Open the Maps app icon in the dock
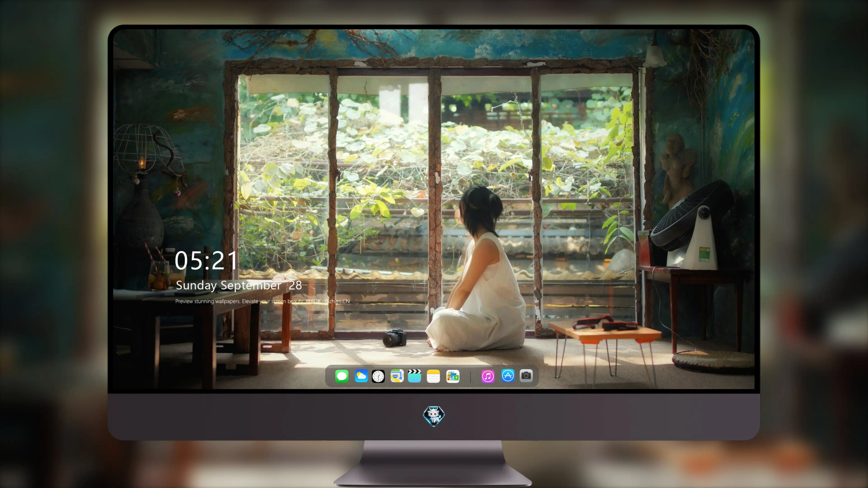The width and height of the screenshot is (868, 488). [x=397, y=376]
